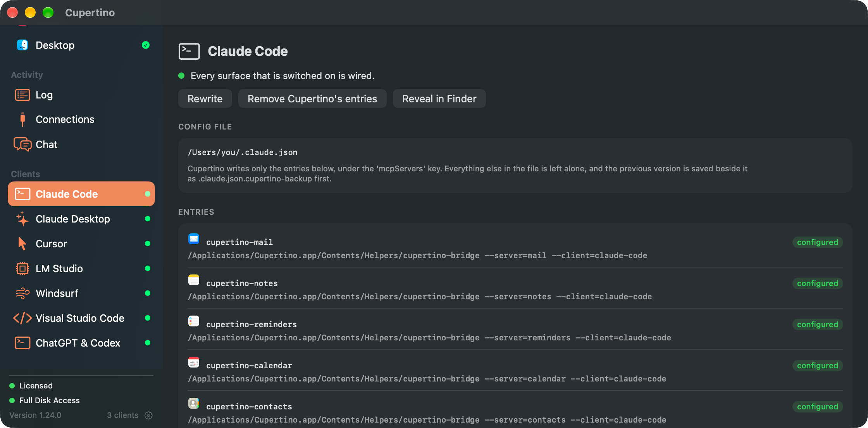Screen dimensions: 868x428
Task: Select the cupertino-calendar entry name
Action: click(249, 366)
